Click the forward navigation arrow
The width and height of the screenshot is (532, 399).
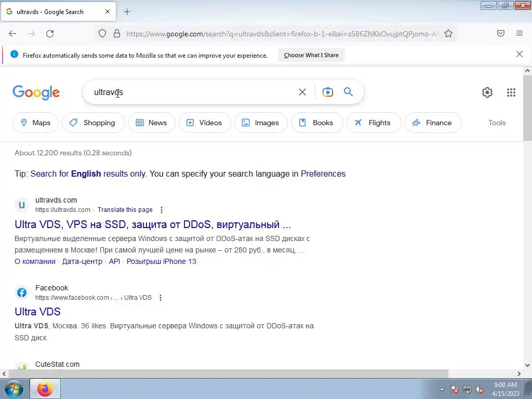[x=31, y=34]
